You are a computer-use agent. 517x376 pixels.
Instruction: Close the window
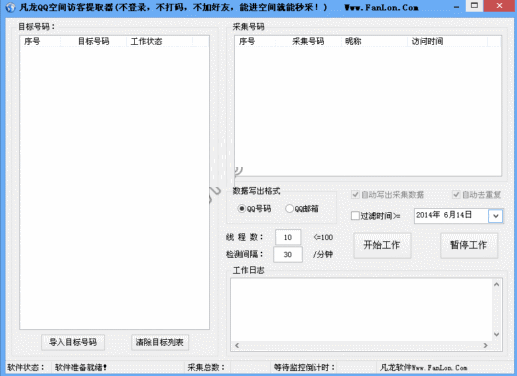click(x=499, y=6)
